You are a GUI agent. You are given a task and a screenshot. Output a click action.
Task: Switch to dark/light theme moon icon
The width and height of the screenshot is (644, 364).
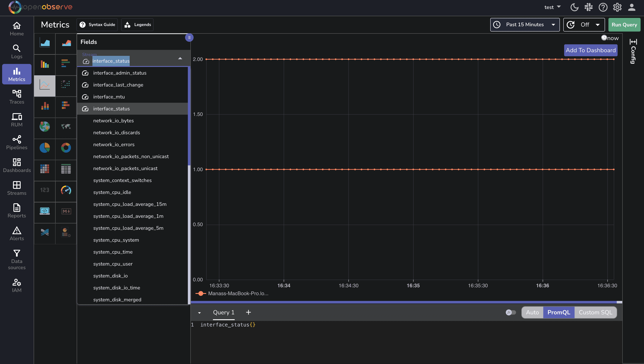574,7
